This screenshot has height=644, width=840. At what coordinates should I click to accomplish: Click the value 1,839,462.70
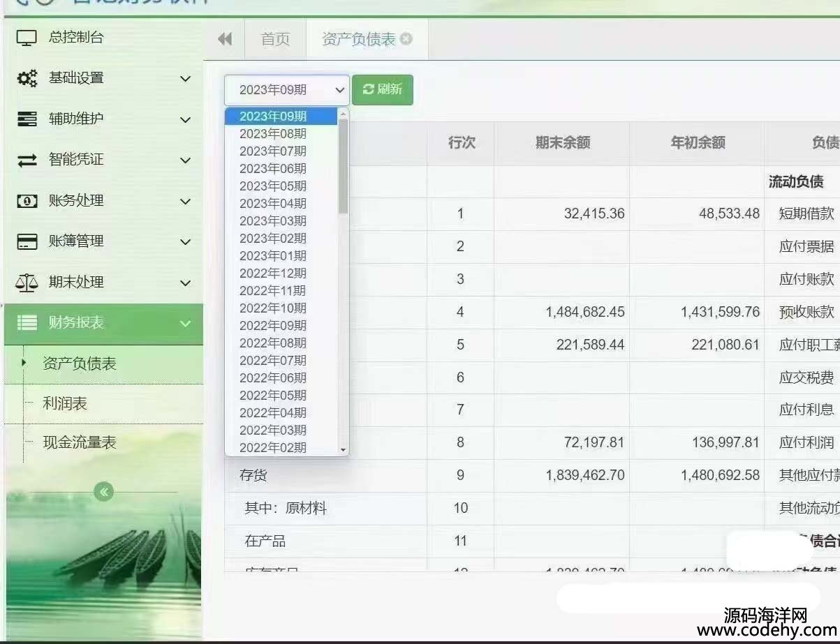pyautogui.click(x=585, y=475)
